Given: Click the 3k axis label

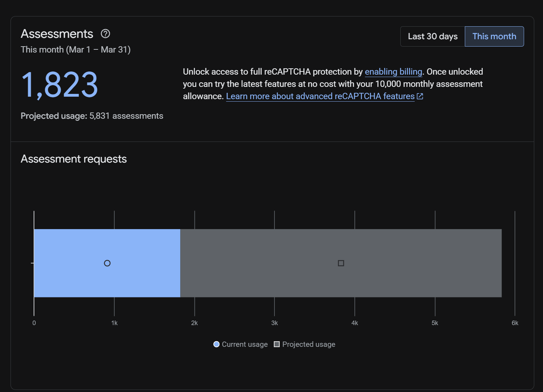Looking at the screenshot, I should 274,323.
